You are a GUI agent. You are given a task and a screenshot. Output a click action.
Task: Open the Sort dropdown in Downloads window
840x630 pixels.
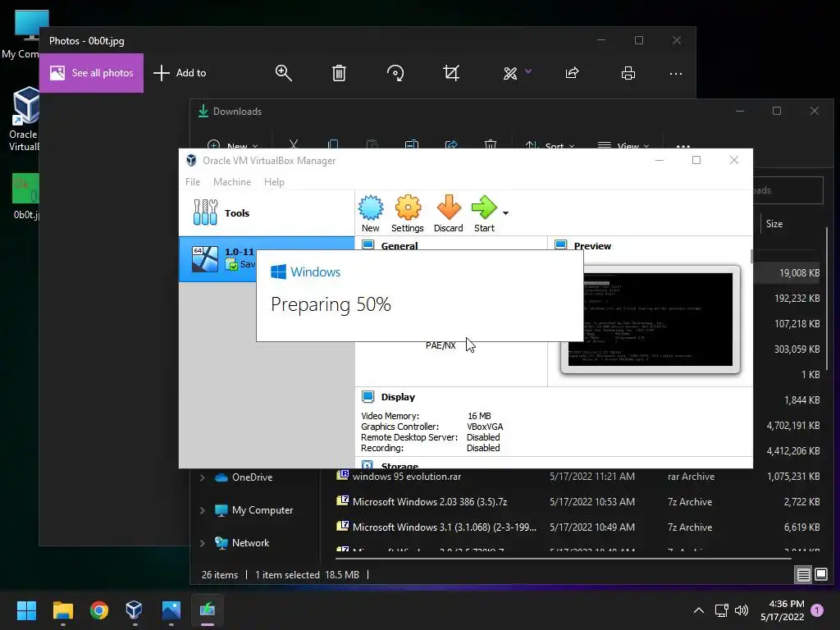click(x=550, y=145)
